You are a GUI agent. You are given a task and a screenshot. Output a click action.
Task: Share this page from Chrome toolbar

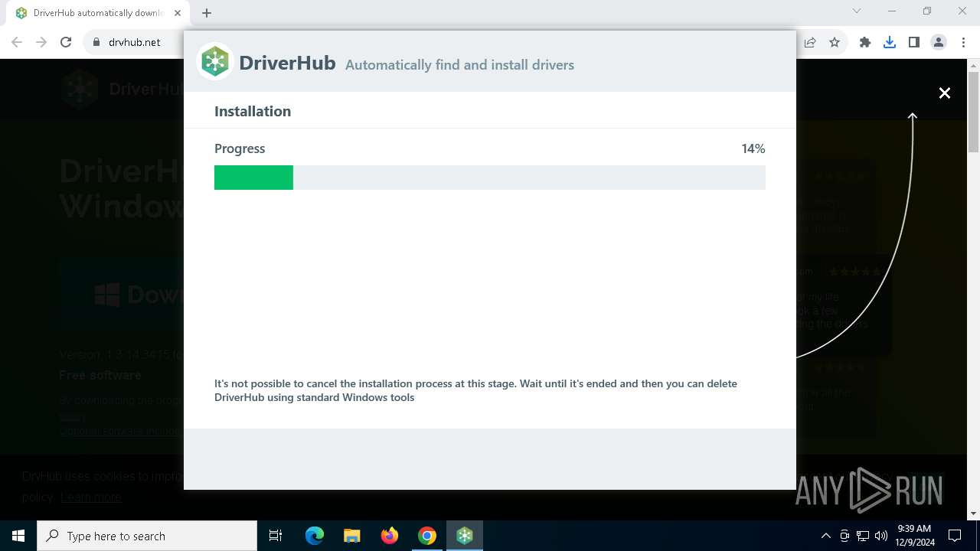click(810, 42)
